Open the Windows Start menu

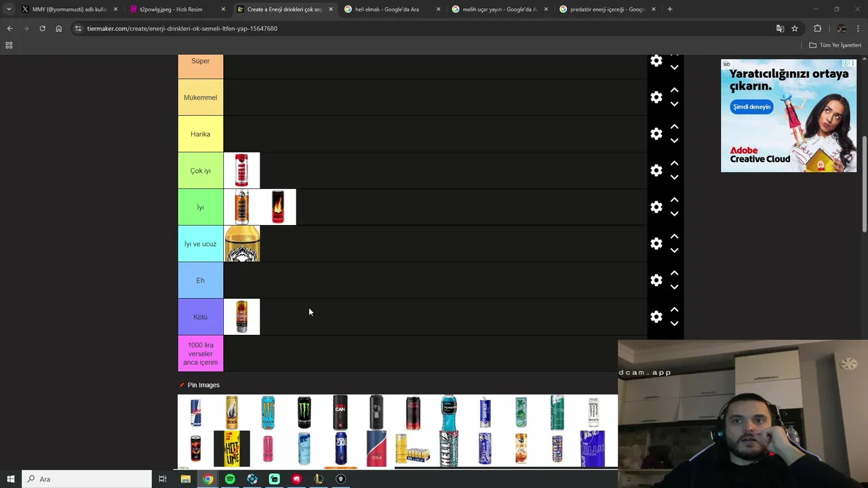click(x=10, y=479)
